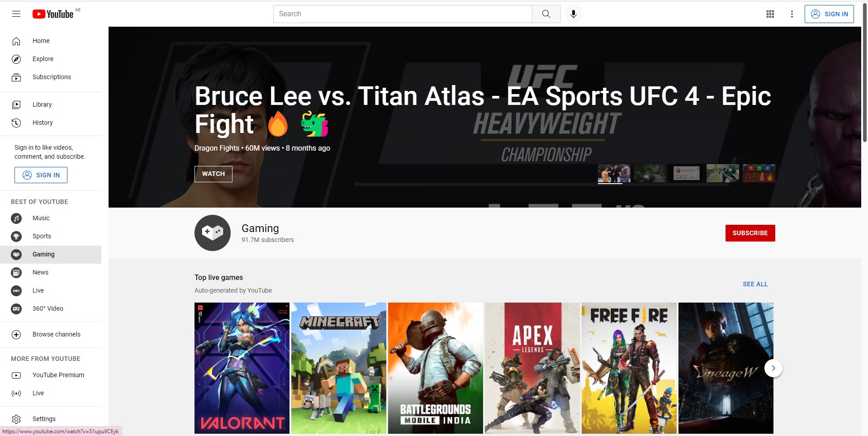Viewport: 868px width, 436px height.
Task: Click the Search input field
Action: click(403, 14)
